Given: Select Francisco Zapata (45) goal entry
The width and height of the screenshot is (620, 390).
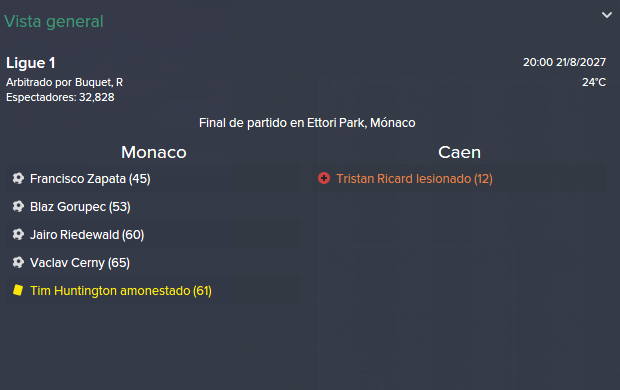Looking at the screenshot, I should [x=90, y=179].
